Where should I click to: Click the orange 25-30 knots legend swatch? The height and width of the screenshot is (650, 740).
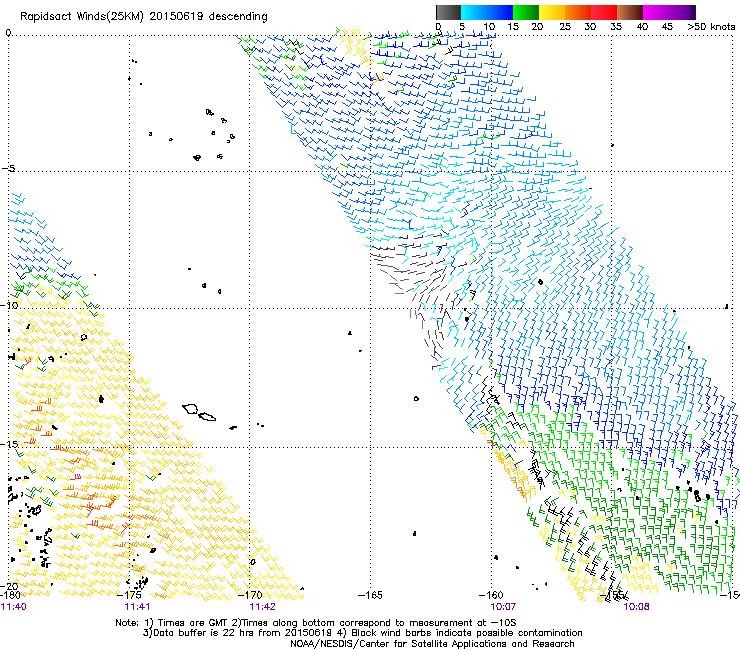coord(578,12)
